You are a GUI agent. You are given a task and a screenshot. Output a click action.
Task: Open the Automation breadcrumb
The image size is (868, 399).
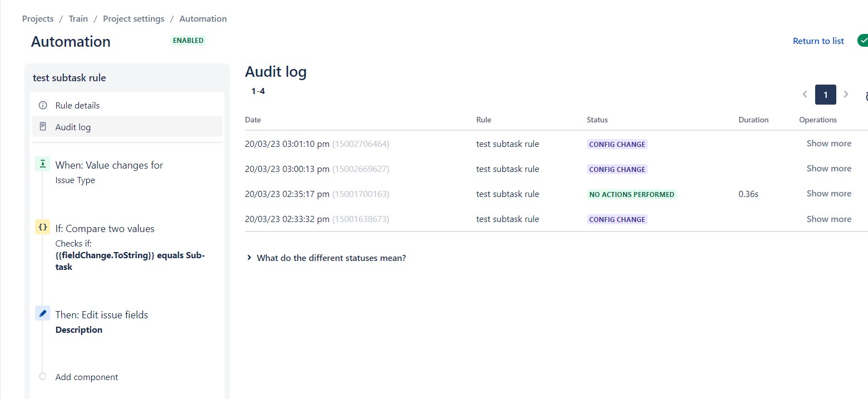203,19
